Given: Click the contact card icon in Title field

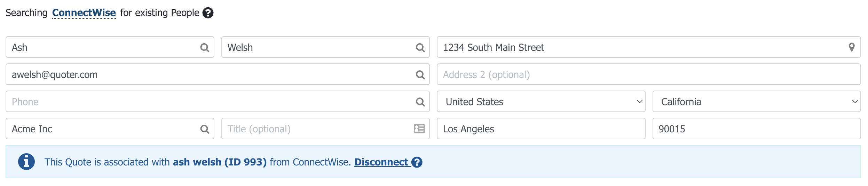Looking at the screenshot, I should [419, 129].
